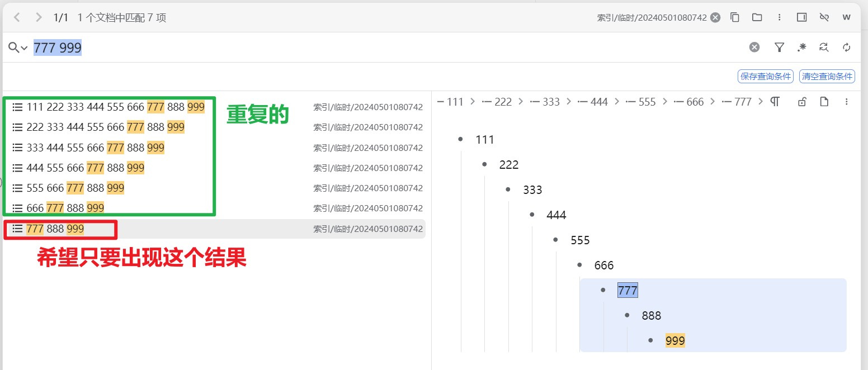Clear the search query text

[754, 48]
